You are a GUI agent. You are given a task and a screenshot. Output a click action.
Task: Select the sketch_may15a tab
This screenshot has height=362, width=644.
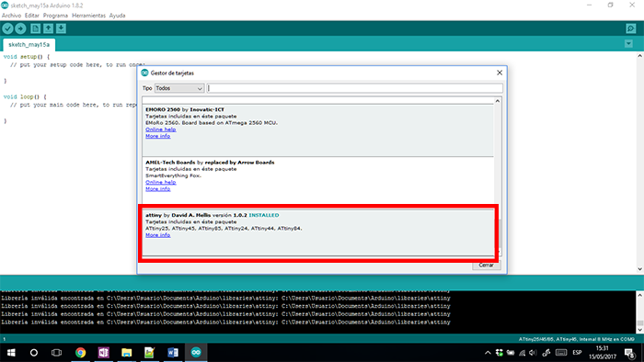(29, 44)
